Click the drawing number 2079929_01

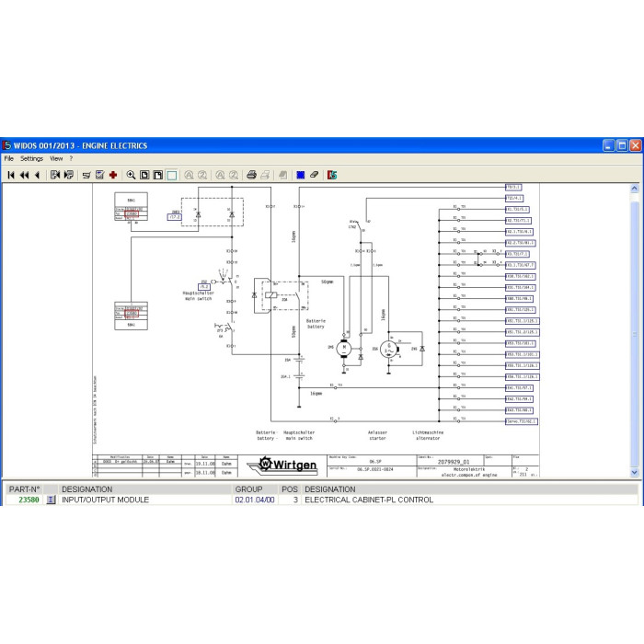(454, 462)
